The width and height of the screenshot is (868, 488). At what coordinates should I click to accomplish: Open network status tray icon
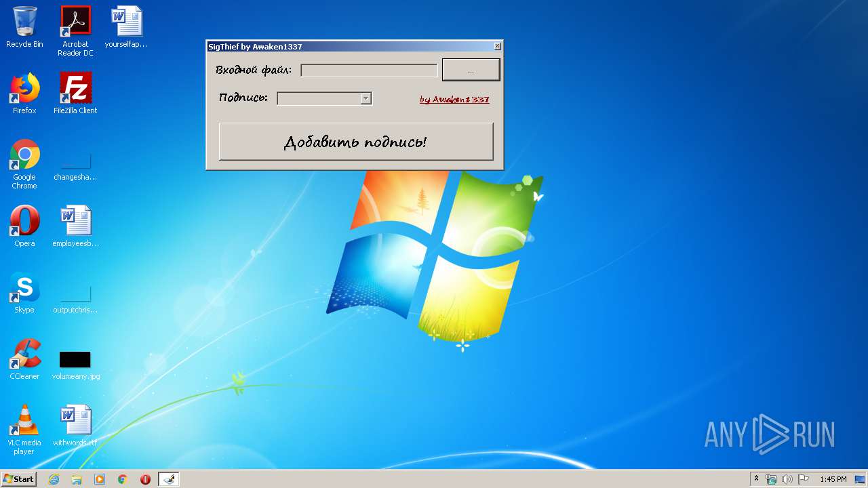[771, 479]
